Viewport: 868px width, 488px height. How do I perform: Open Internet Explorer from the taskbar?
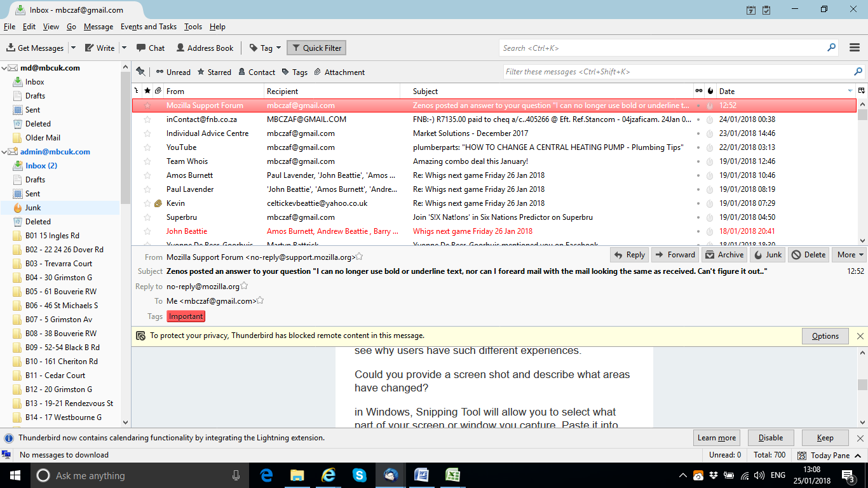pyautogui.click(x=328, y=475)
